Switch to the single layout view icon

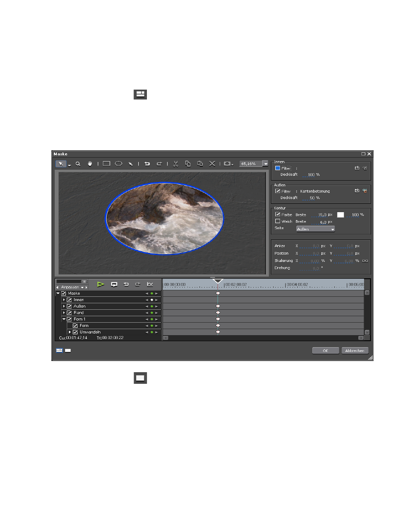[x=68, y=351]
